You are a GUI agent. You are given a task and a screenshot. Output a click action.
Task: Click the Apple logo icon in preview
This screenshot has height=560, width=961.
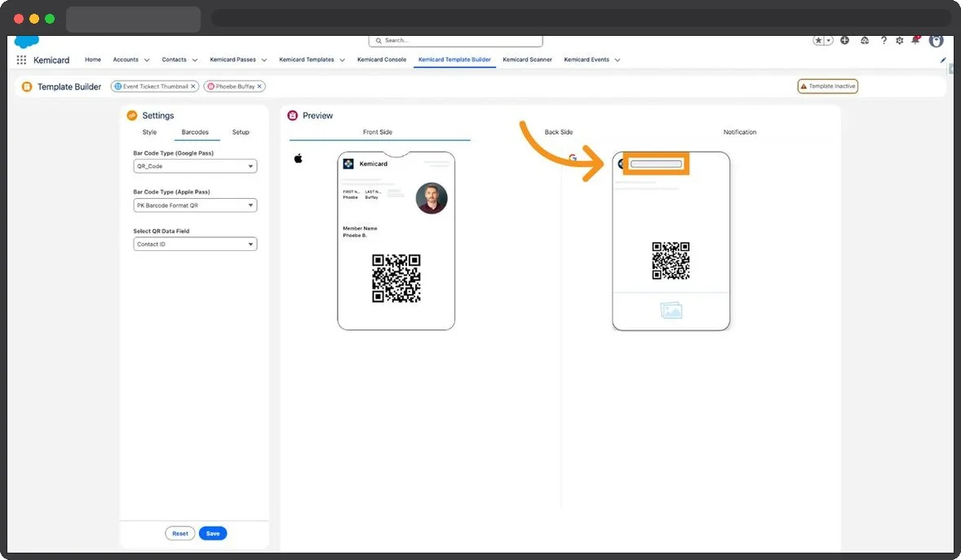point(299,159)
